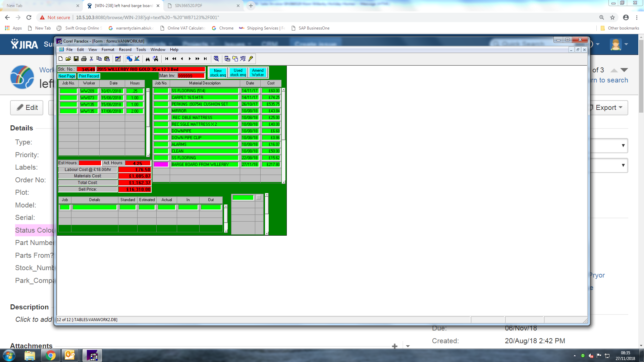644x362 pixels.
Task: Open the Record menu
Action: 125,50
